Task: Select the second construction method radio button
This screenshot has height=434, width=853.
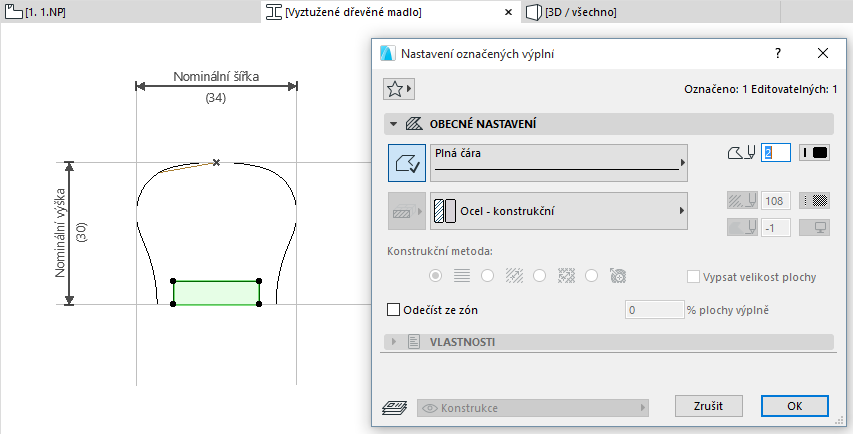Action: pos(487,276)
